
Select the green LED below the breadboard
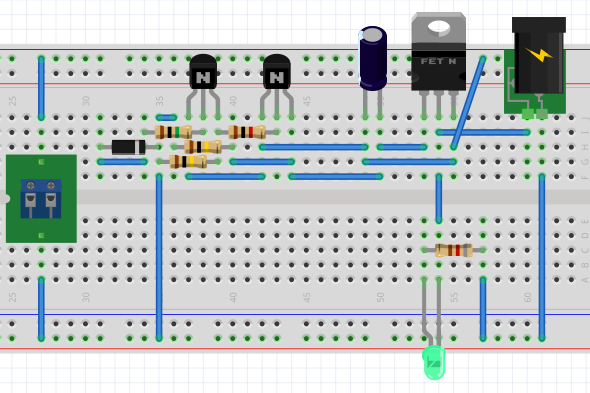pyautogui.click(x=434, y=362)
